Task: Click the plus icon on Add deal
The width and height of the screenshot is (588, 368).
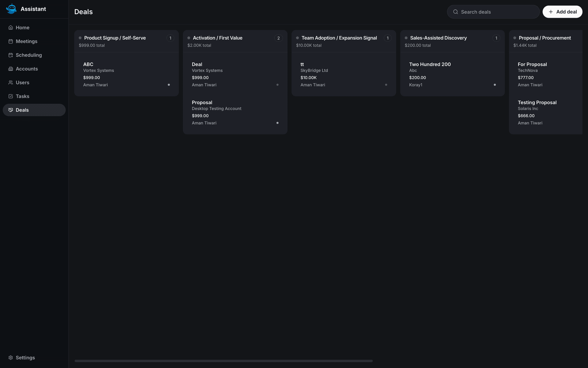Action: click(551, 12)
